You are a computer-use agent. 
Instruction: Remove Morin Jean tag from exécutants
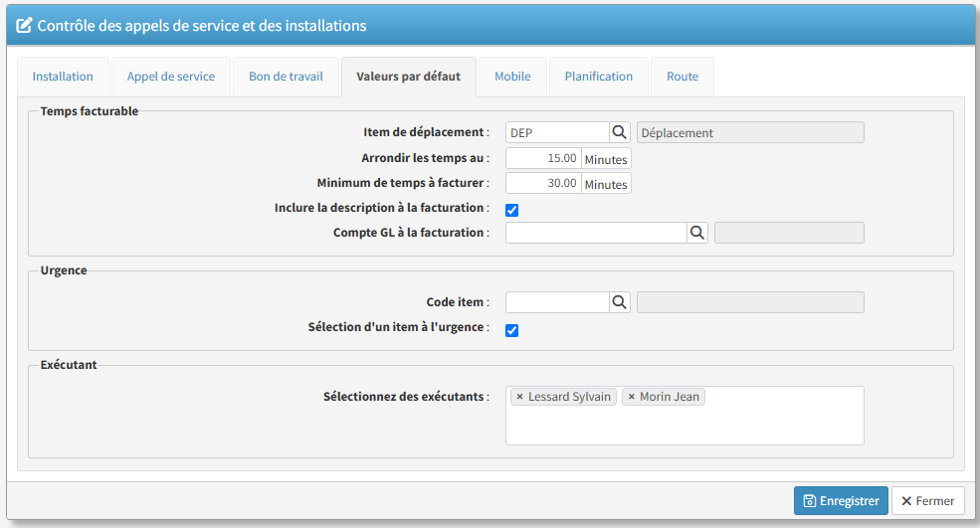631,397
